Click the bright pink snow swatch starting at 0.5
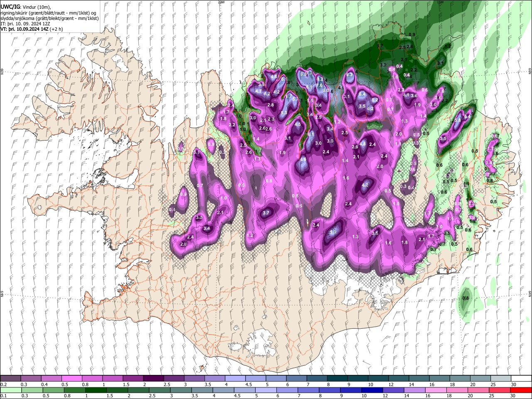Image resolution: width=532 pixels, height=399 pixels. pos(71,379)
